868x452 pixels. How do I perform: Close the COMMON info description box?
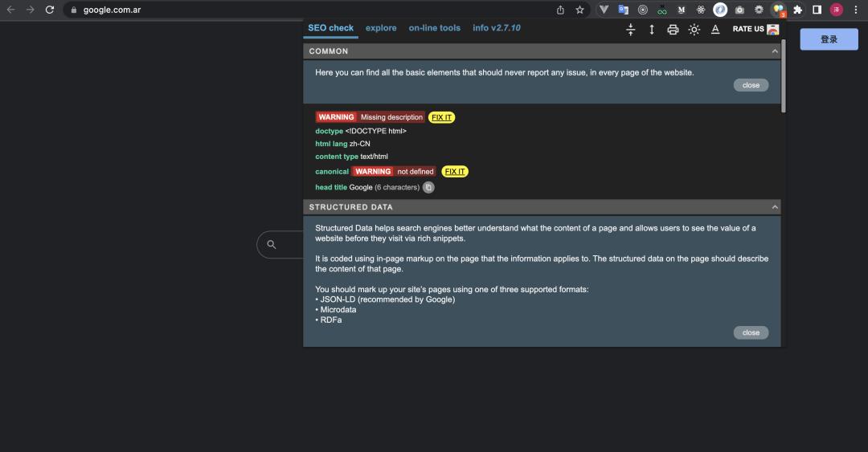point(751,85)
